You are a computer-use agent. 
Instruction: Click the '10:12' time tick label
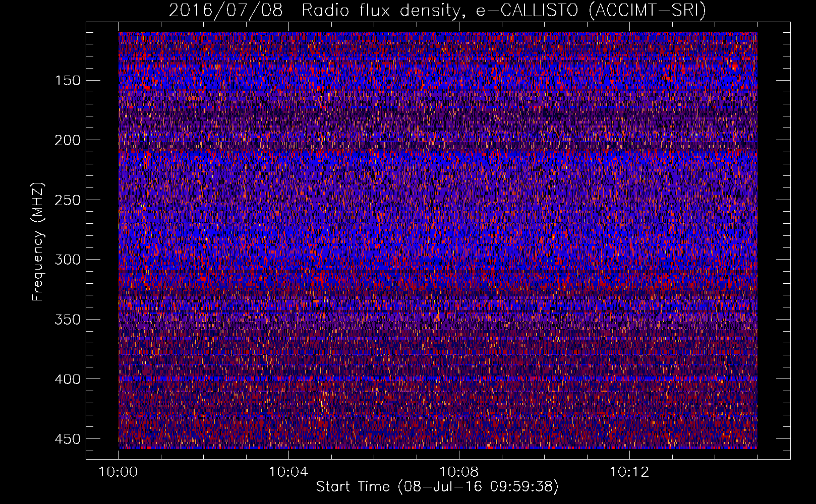click(629, 472)
